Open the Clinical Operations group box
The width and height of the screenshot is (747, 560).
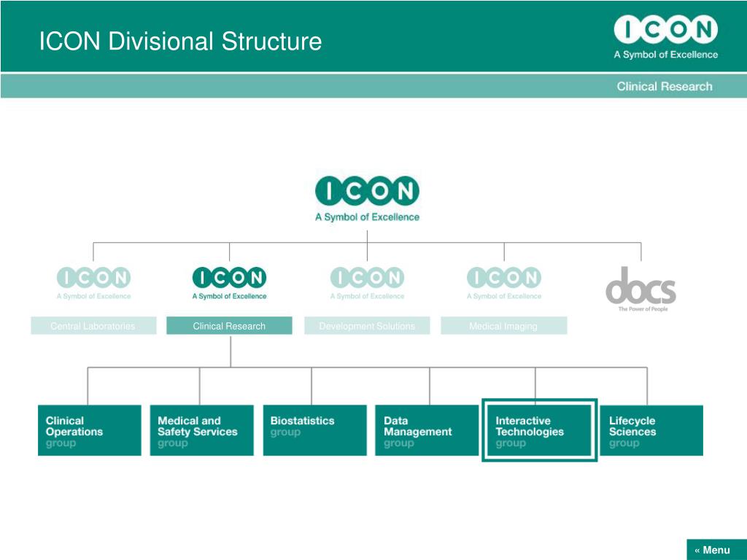[x=90, y=430]
